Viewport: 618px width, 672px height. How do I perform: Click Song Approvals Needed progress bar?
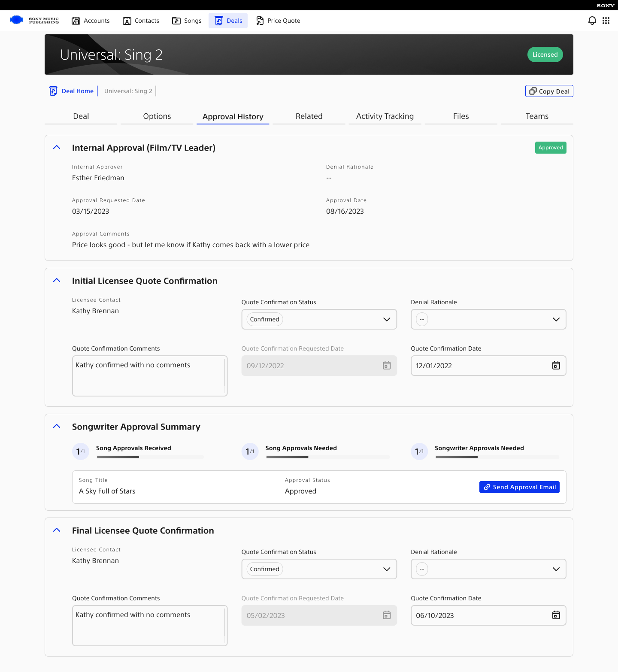click(x=328, y=457)
